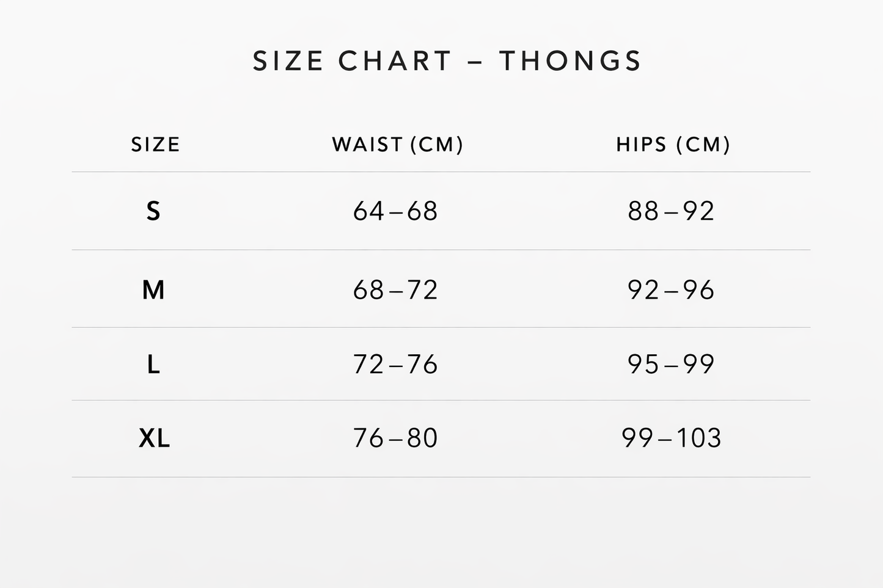
Task: Click the 64–68 waist measurement
Action: click(x=395, y=211)
